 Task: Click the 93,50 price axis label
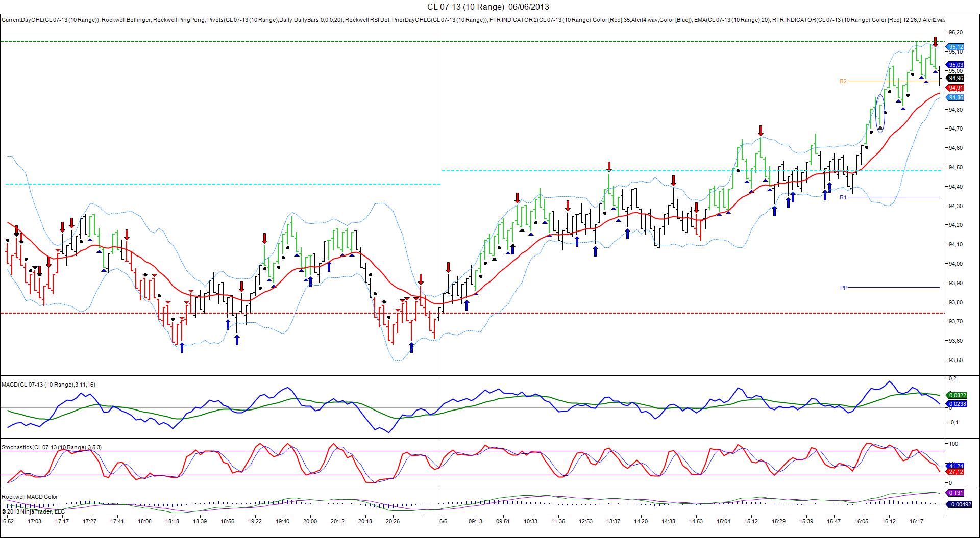(x=955, y=360)
